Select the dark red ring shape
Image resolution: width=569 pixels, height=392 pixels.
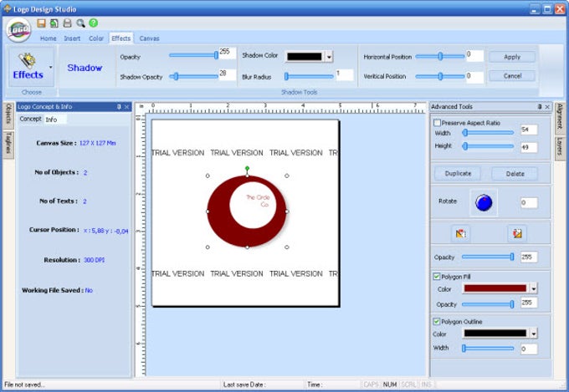218,217
